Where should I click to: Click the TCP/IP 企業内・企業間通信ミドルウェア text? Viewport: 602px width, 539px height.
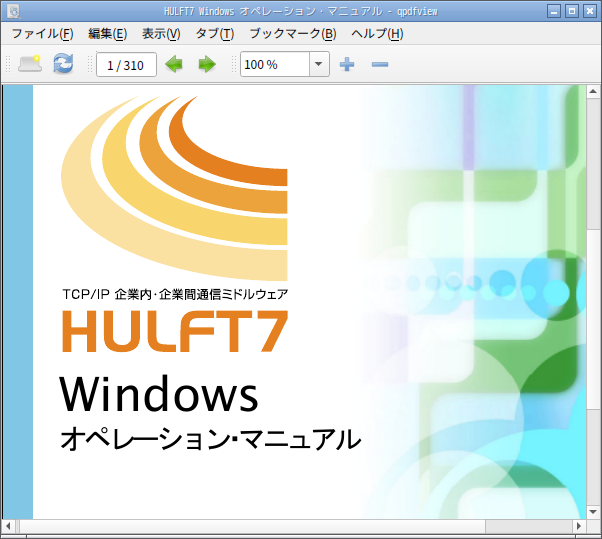click(x=175, y=294)
